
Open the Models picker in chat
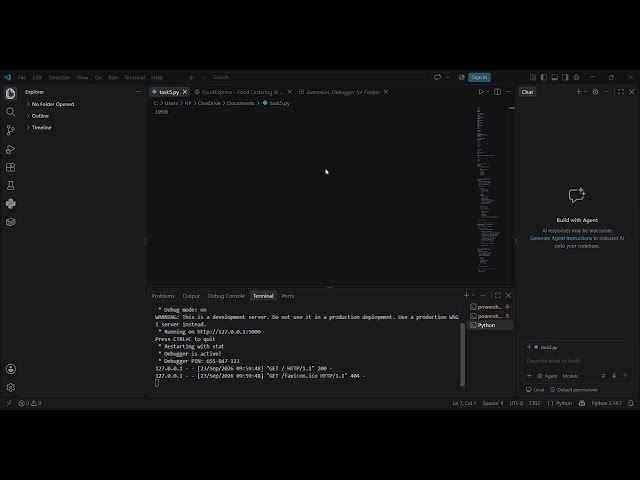pos(570,376)
